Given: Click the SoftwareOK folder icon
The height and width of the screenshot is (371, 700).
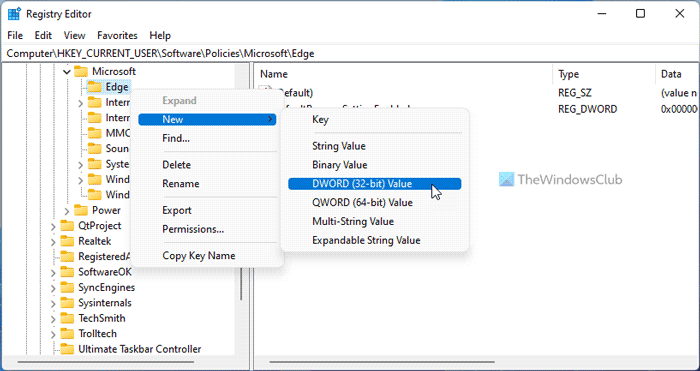Looking at the screenshot, I should pyautogui.click(x=67, y=272).
